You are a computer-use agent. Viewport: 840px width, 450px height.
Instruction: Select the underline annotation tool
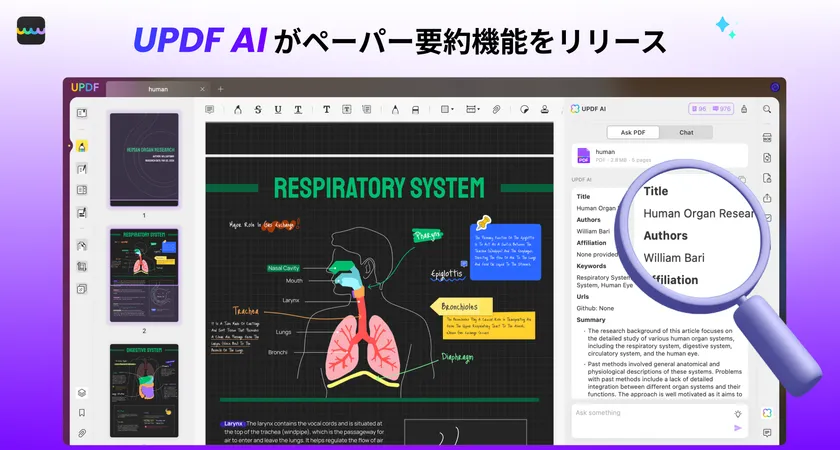[277, 109]
